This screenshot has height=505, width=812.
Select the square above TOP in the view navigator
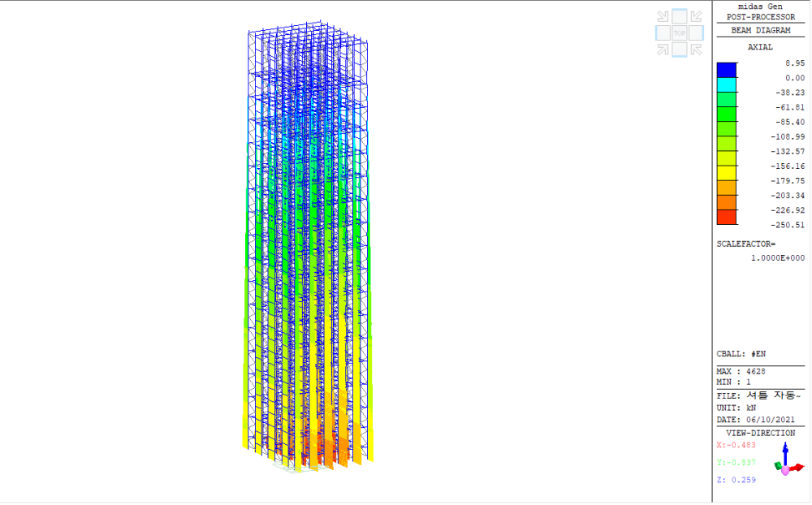pyautogui.click(x=680, y=16)
